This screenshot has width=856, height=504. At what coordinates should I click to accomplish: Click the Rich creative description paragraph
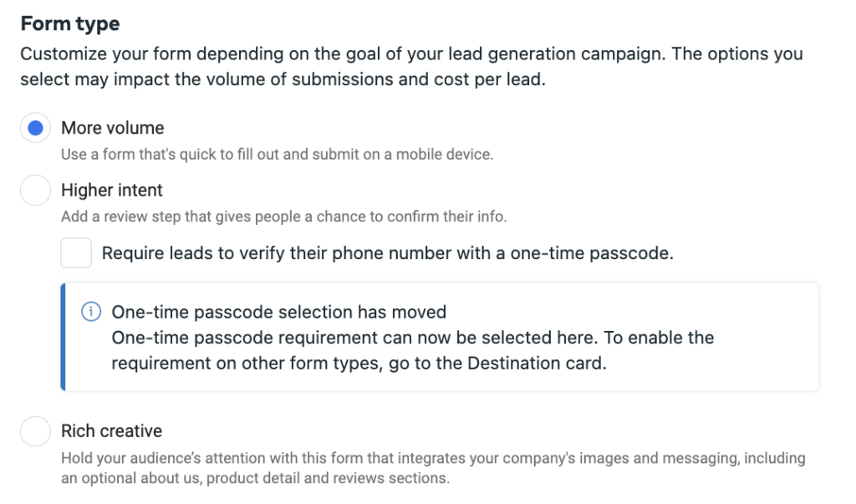point(433,468)
